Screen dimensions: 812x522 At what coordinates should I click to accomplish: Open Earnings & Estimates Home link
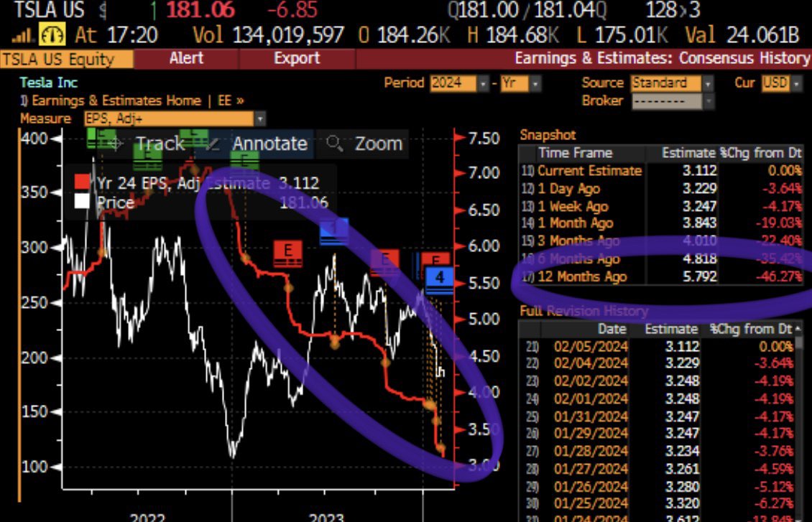tap(116, 101)
